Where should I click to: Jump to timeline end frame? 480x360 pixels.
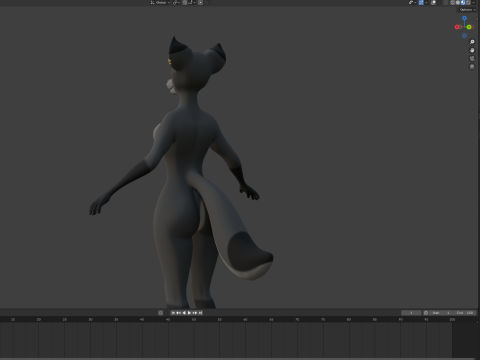[x=200, y=313]
